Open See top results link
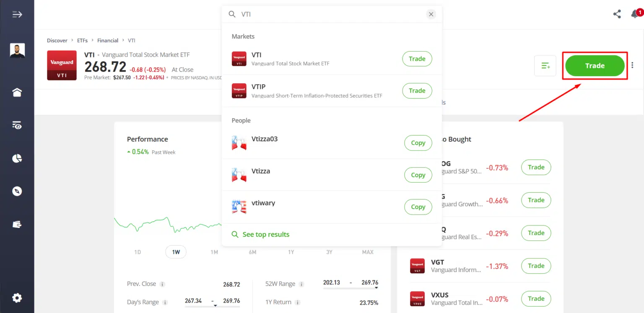Screen dimensions: 644x313 (x=265, y=235)
